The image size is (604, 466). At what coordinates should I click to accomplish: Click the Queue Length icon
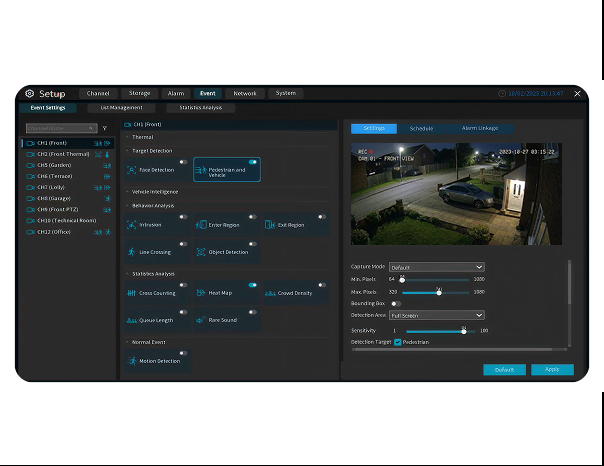click(132, 320)
